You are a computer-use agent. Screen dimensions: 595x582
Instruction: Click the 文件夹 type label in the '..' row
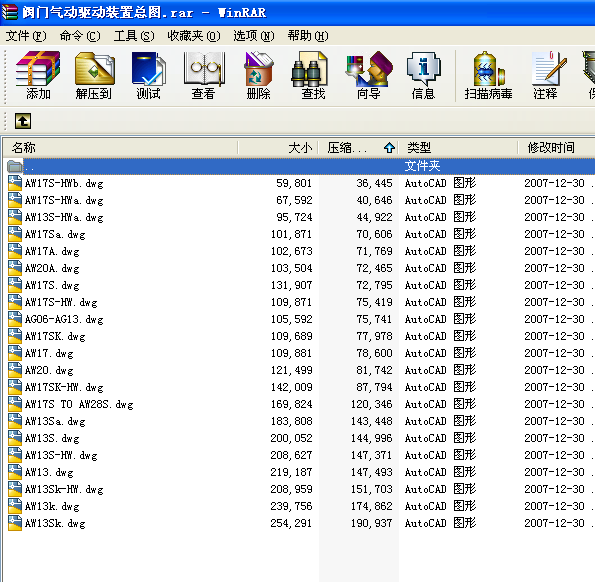pyautogui.click(x=422, y=166)
